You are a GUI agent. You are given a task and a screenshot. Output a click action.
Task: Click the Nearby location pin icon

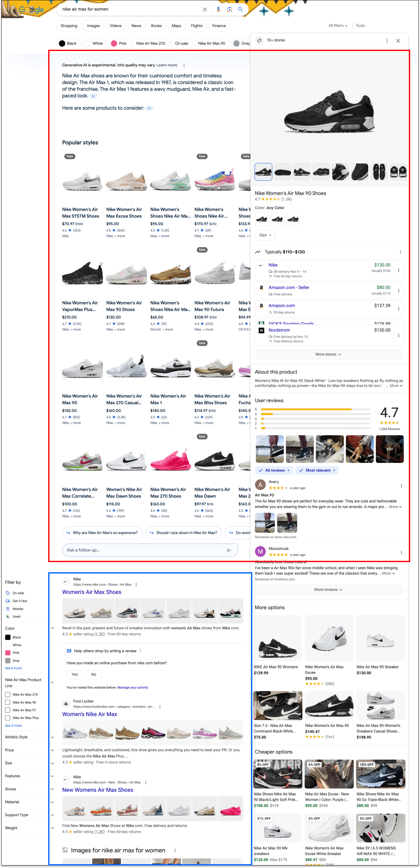click(8, 609)
